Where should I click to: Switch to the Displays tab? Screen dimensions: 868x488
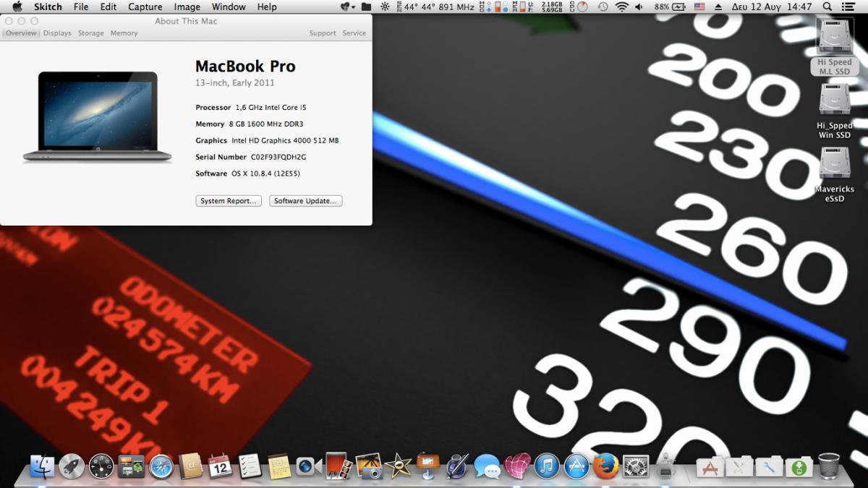[x=57, y=33]
